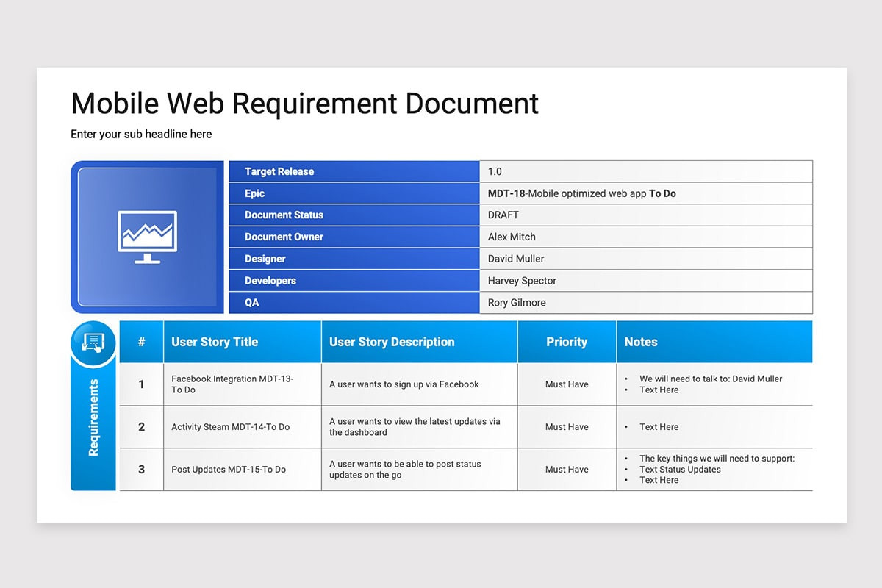This screenshot has width=882, height=588.
Task: Click the User Story Description column header
Action: (420, 342)
